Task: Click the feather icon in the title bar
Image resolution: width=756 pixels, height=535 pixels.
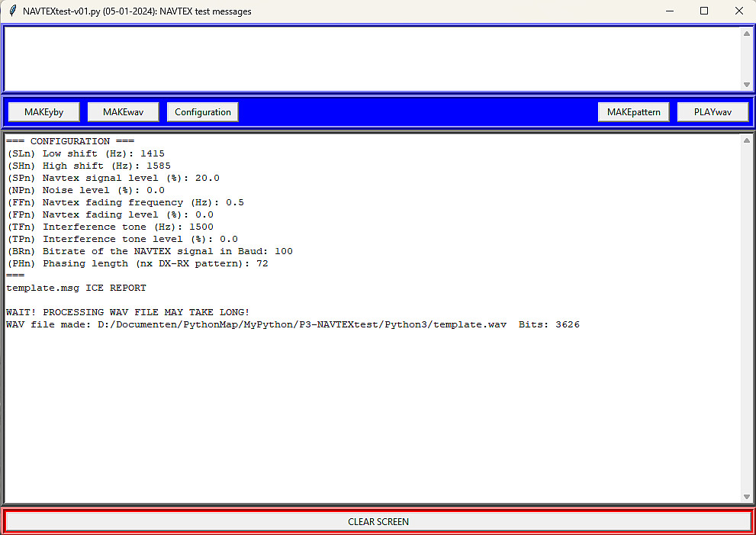Action: click(x=12, y=11)
